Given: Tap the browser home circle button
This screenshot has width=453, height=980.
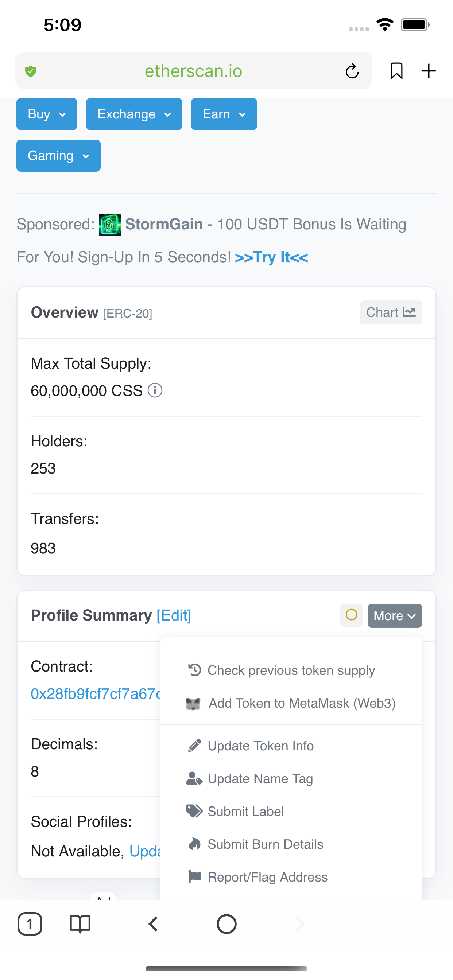Looking at the screenshot, I should point(226,924).
